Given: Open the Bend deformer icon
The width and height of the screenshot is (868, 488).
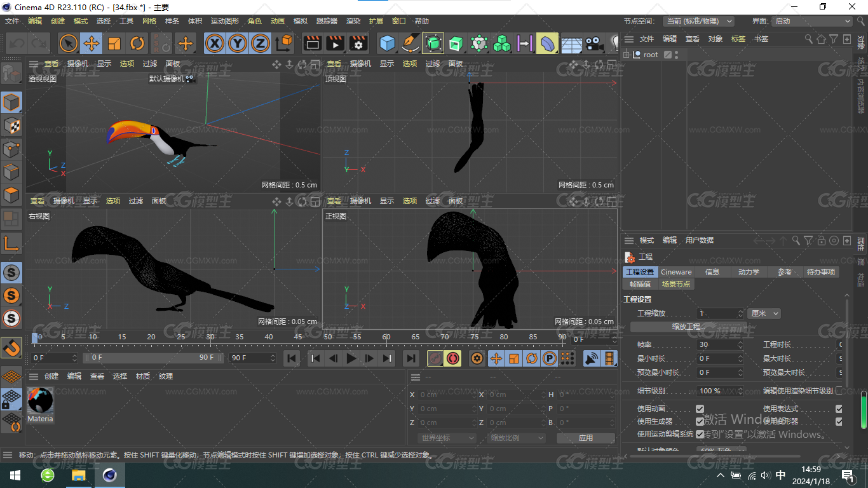Looking at the screenshot, I should point(548,43).
